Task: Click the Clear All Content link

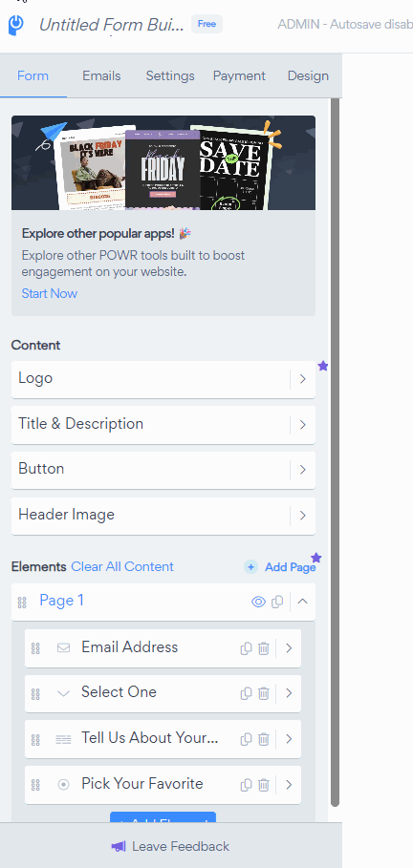Action: pyautogui.click(x=122, y=566)
